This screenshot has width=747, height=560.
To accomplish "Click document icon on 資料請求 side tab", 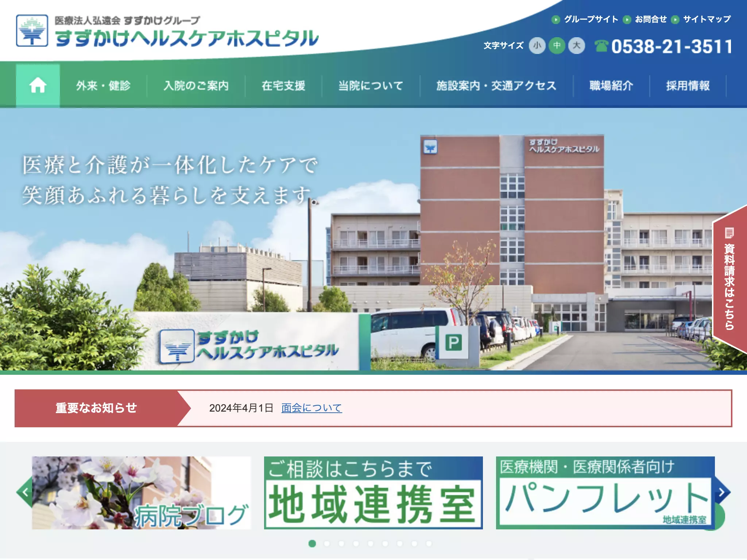I will [729, 233].
